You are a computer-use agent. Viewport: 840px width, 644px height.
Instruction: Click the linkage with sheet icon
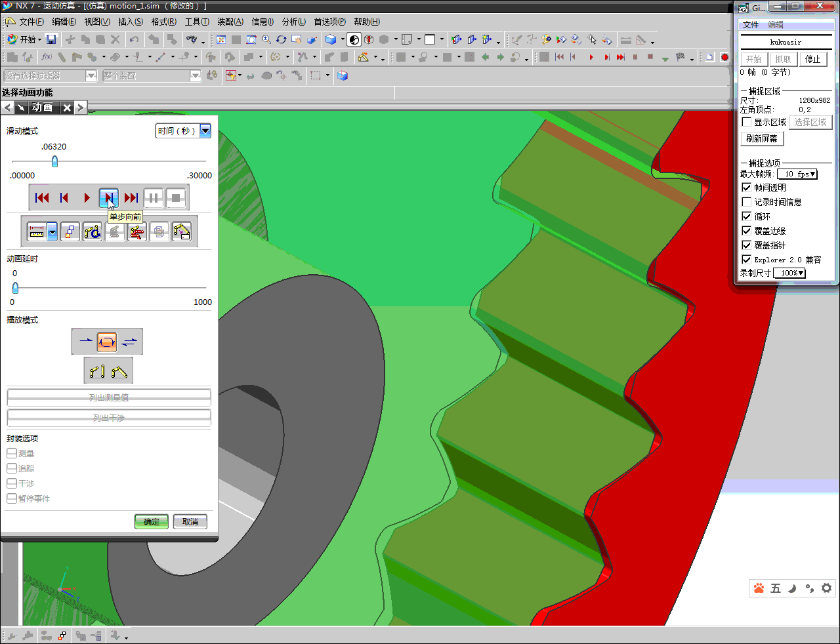(182, 231)
